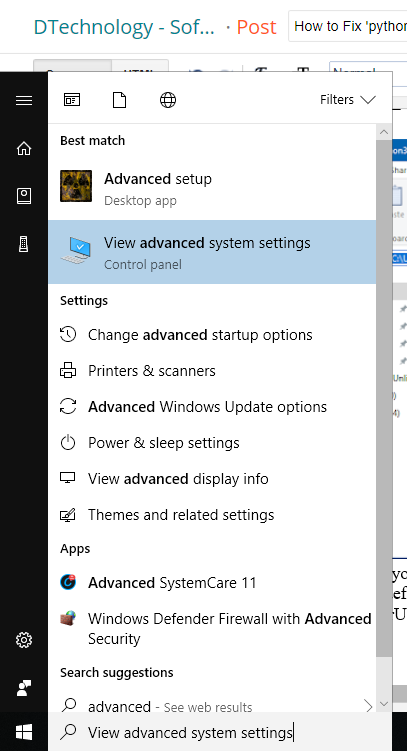Image resolution: width=407 pixels, height=751 pixels.
Task: Open the Advanced setup desktop app
Action: point(212,188)
